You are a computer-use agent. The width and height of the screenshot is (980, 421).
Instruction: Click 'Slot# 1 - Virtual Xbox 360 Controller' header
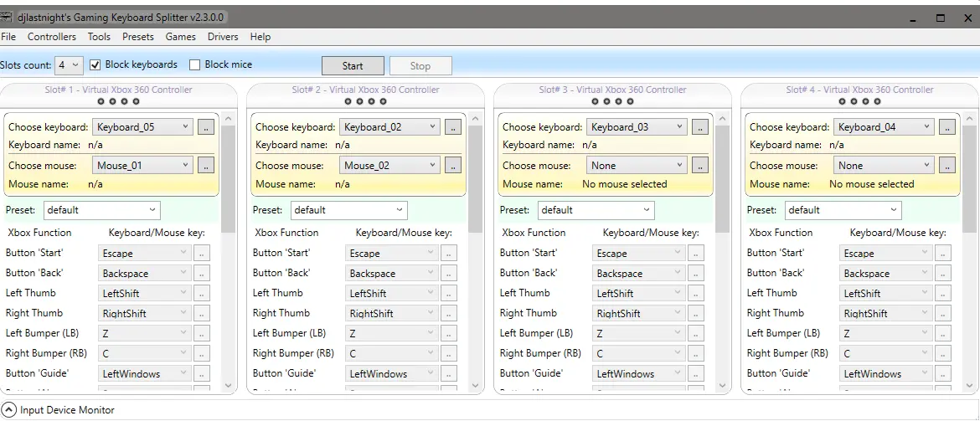click(x=119, y=90)
